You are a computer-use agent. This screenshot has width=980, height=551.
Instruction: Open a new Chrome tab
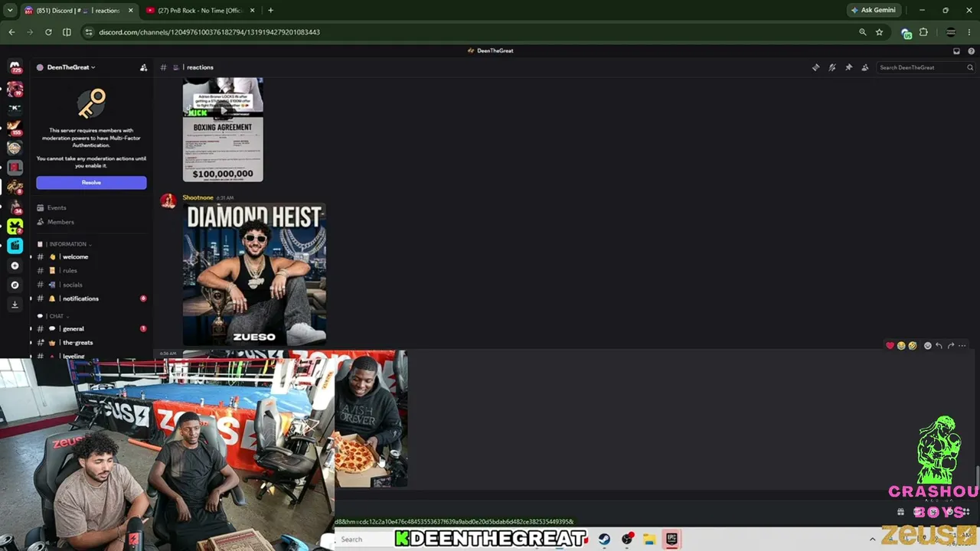click(x=270, y=10)
